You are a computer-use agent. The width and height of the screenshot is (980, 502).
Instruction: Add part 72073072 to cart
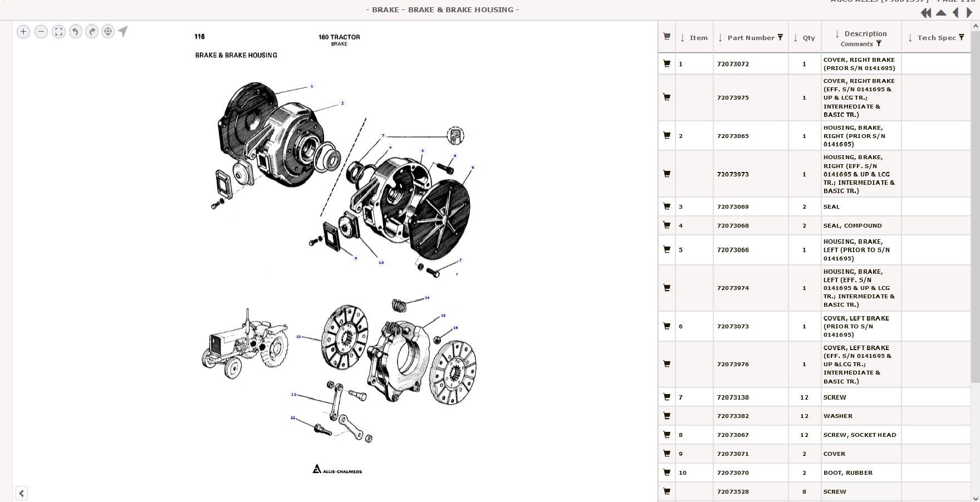(667, 63)
